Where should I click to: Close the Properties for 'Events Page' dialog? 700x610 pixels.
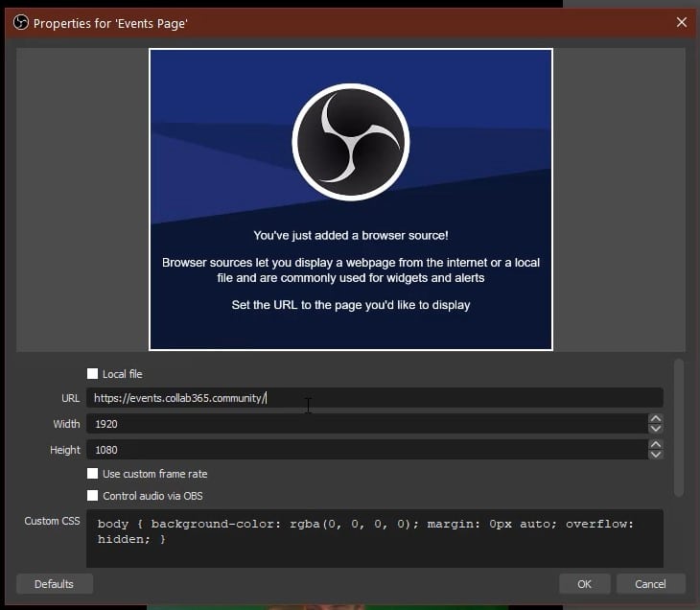coord(681,22)
